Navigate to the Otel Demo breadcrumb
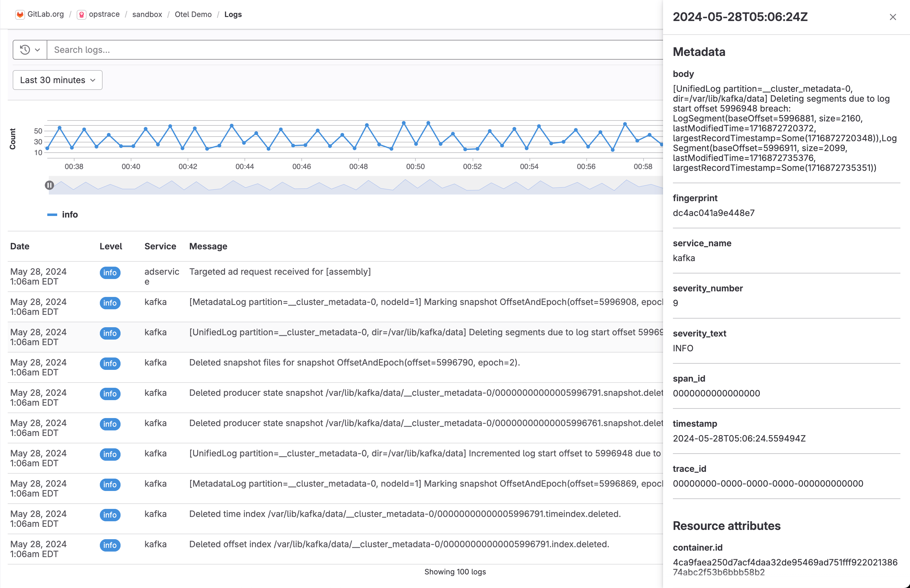 193,15
